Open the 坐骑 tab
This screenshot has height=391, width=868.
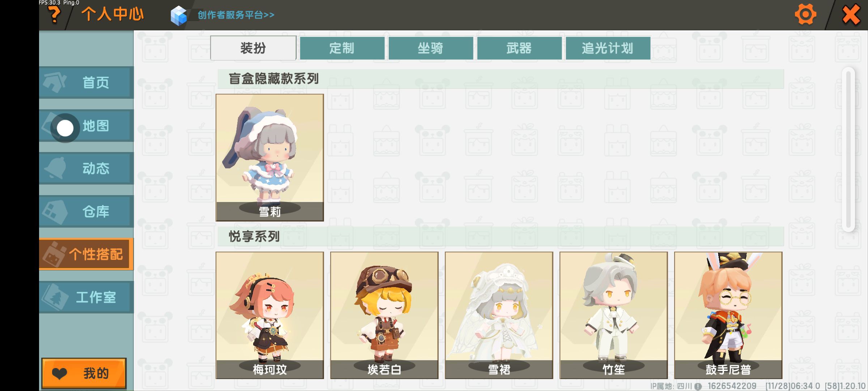click(431, 48)
